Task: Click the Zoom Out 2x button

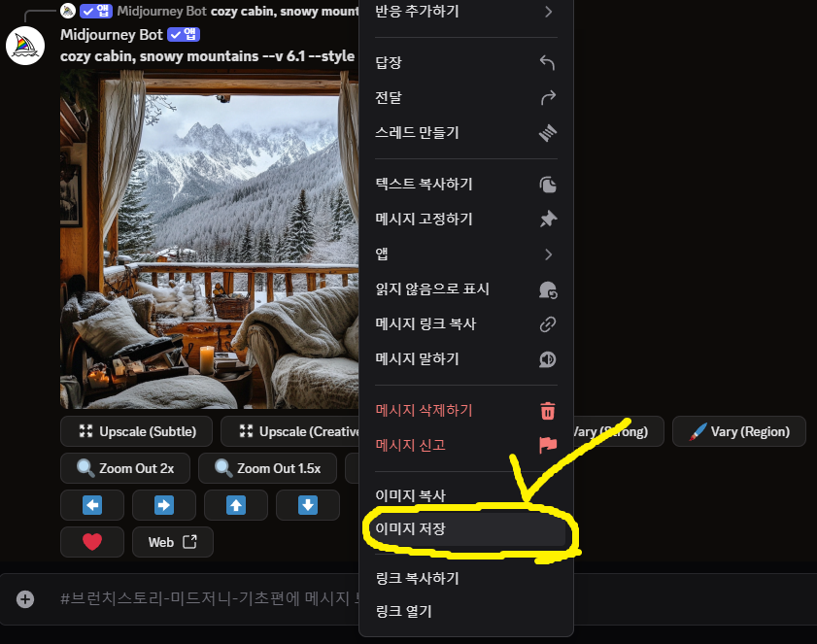Action: 124,468
